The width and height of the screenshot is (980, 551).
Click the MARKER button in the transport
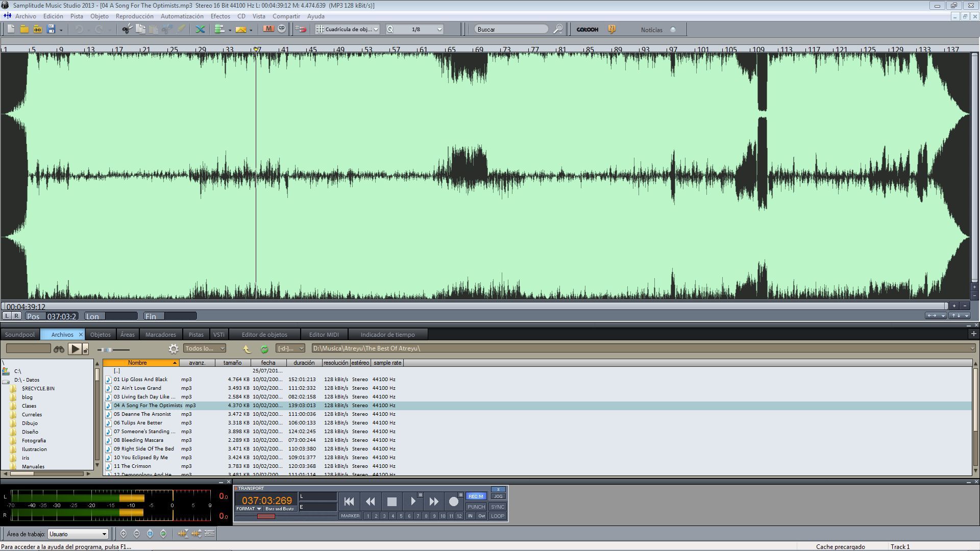click(350, 516)
